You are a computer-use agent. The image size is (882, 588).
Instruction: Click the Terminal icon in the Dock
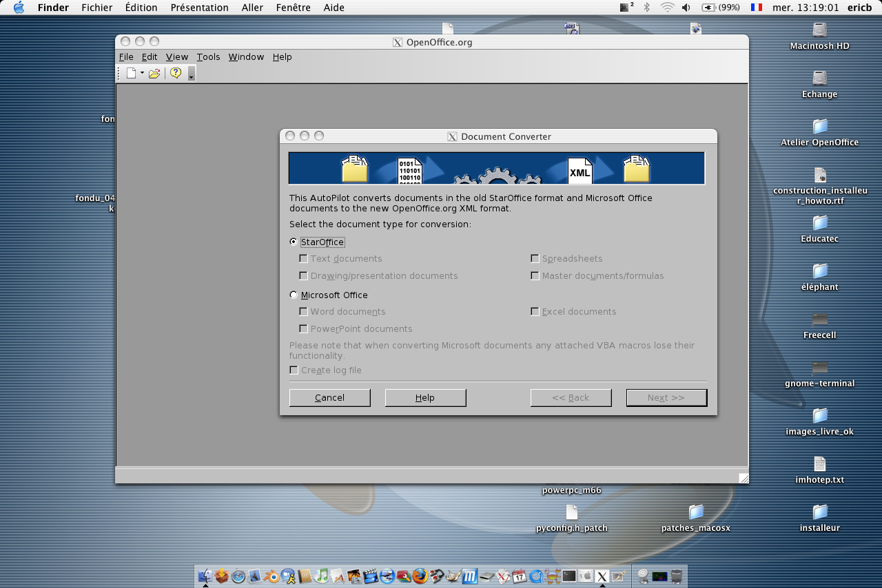click(569, 576)
